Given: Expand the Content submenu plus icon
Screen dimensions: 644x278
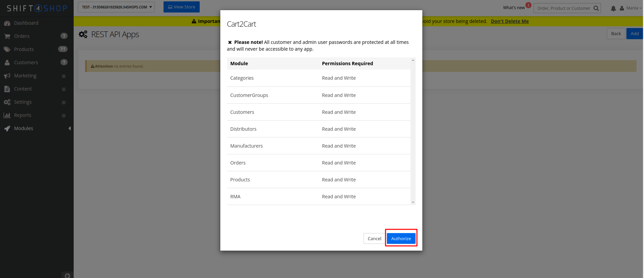Looking at the screenshot, I should click(x=64, y=89).
